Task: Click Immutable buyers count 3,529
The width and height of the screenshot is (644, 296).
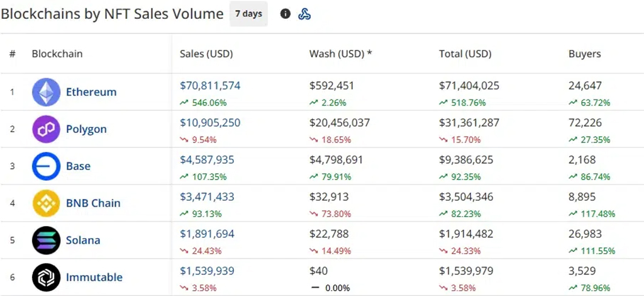Action: tap(582, 271)
